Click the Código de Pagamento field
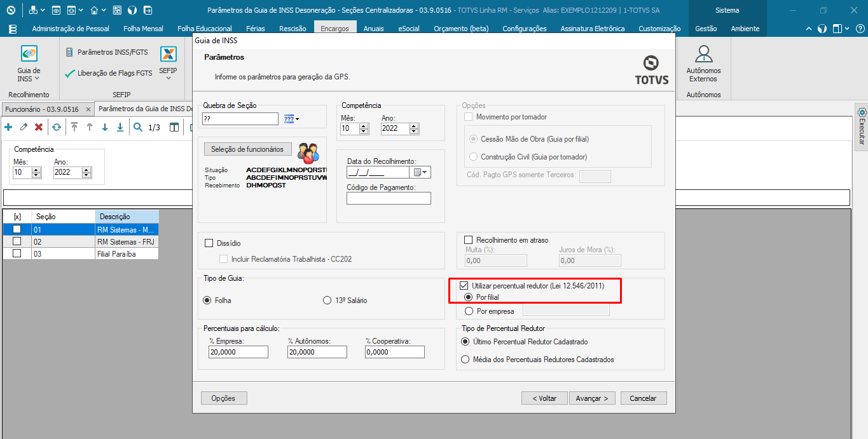This screenshot has height=439, width=868. click(x=389, y=198)
